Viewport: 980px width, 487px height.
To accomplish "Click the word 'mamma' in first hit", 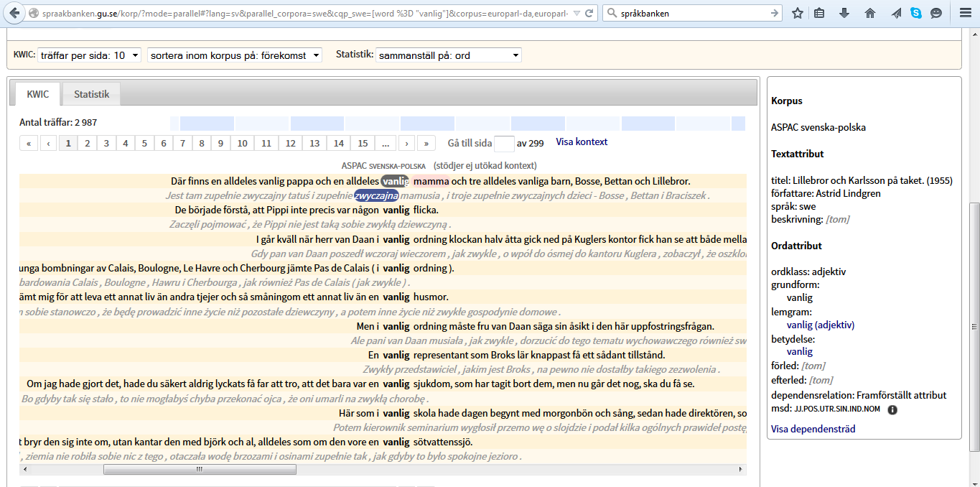I will tap(431, 181).
